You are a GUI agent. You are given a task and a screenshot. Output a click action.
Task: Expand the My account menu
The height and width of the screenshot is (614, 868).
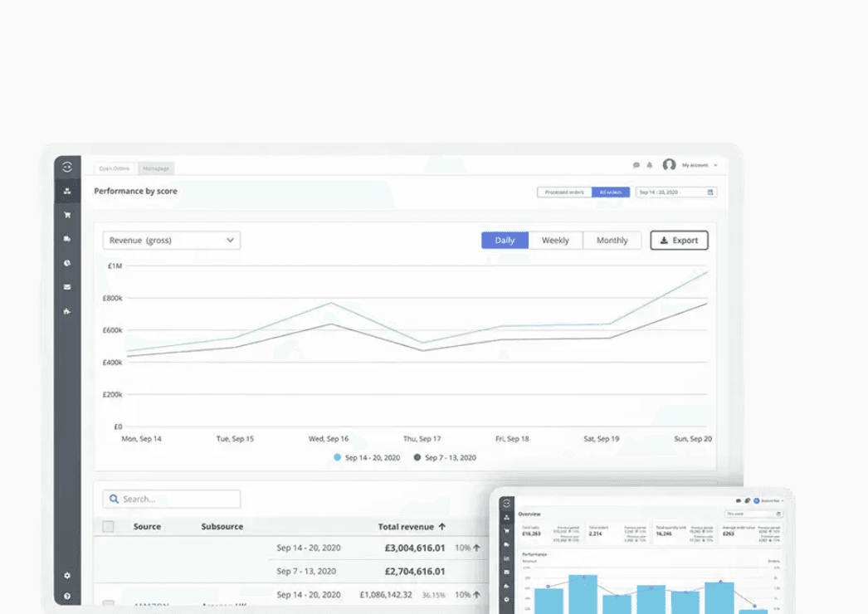[700, 165]
